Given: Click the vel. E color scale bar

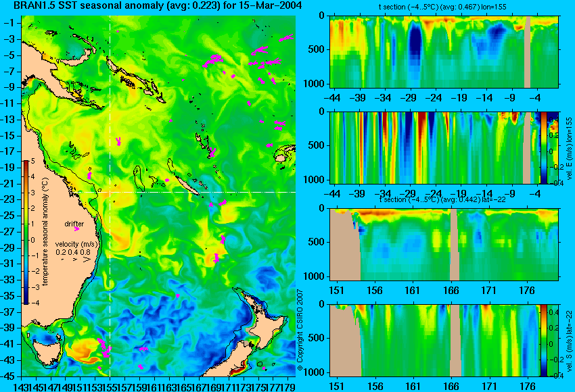Looking at the screenshot, I should [543, 147].
